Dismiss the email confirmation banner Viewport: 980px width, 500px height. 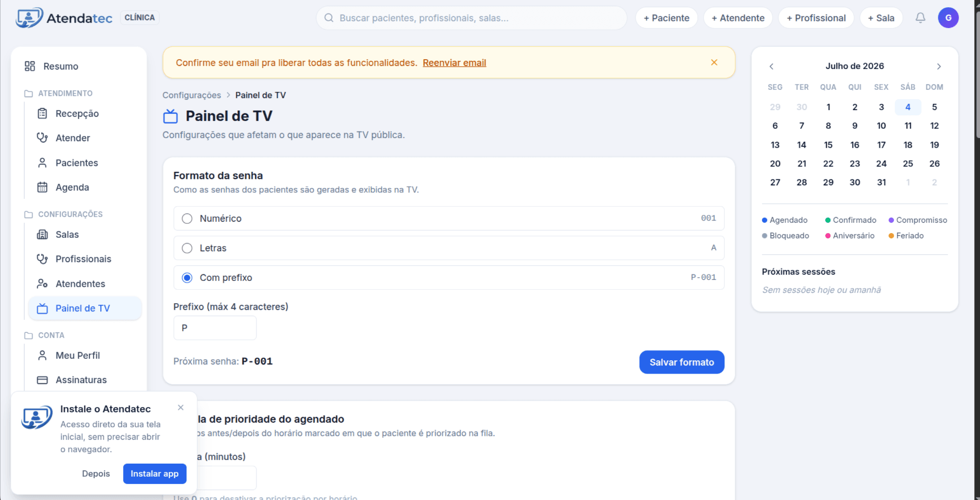(x=714, y=62)
